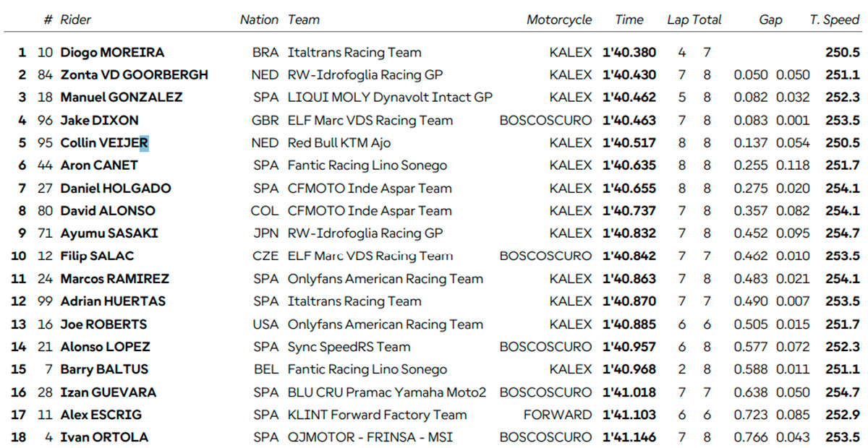Click Jake DIXON's rider name

pos(99,120)
